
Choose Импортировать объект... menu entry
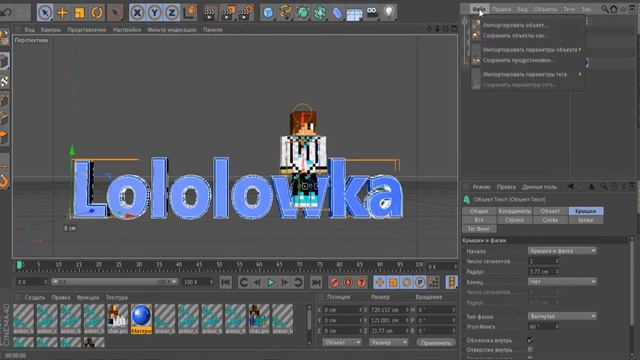[515, 25]
